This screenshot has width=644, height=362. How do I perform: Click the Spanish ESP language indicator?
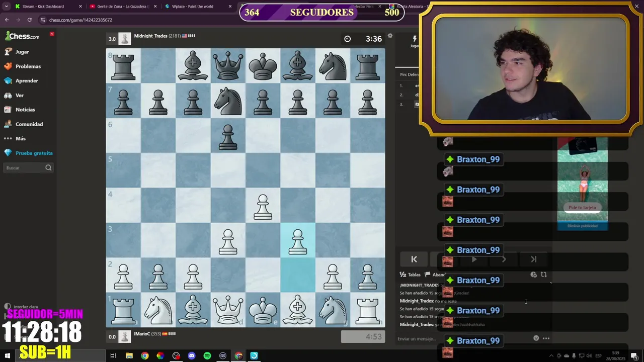point(598,356)
